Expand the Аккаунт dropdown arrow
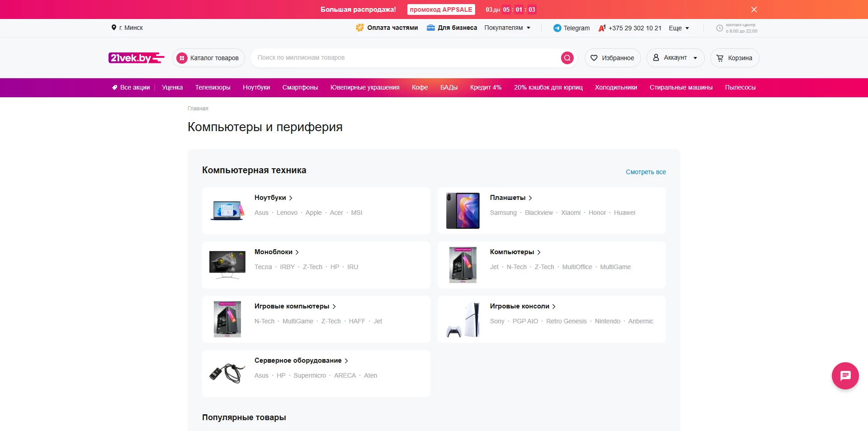Viewport: 868px width, 431px height. coord(695,57)
